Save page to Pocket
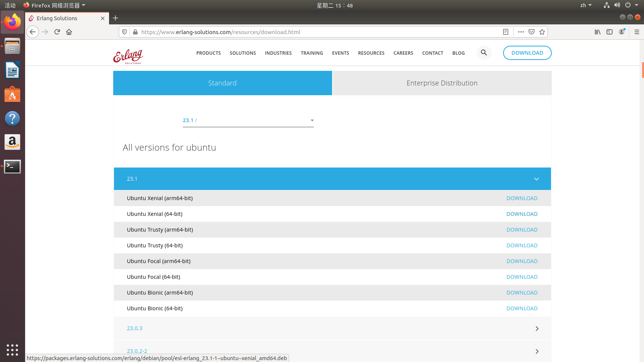The width and height of the screenshot is (644, 362). [x=531, y=32]
